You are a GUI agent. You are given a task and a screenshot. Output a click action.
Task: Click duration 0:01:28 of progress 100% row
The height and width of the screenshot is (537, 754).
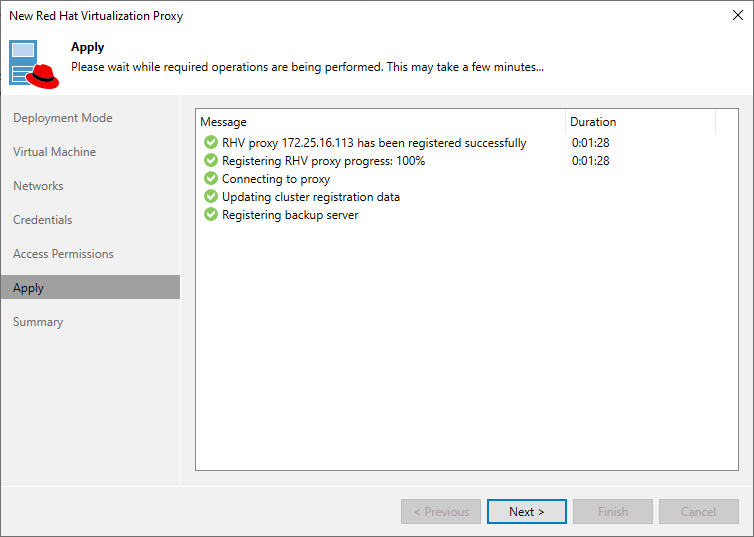click(x=591, y=161)
